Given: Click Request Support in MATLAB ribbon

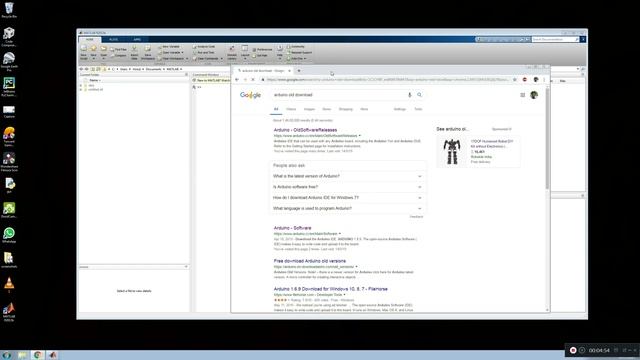Looking at the screenshot, I should pos(299,52).
